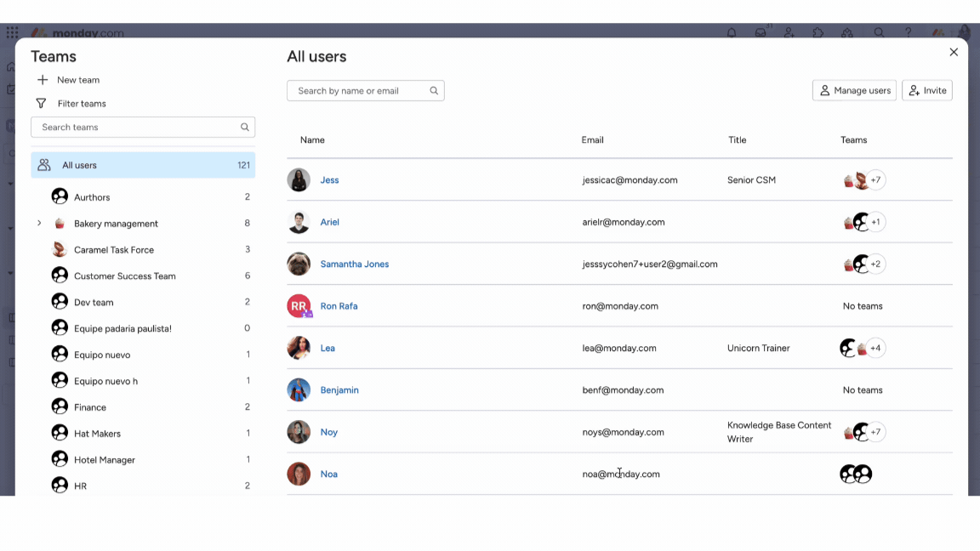Screen dimensions: 980x551
Task: Open the +4 teams badge on Lea's row
Action: [x=875, y=347]
